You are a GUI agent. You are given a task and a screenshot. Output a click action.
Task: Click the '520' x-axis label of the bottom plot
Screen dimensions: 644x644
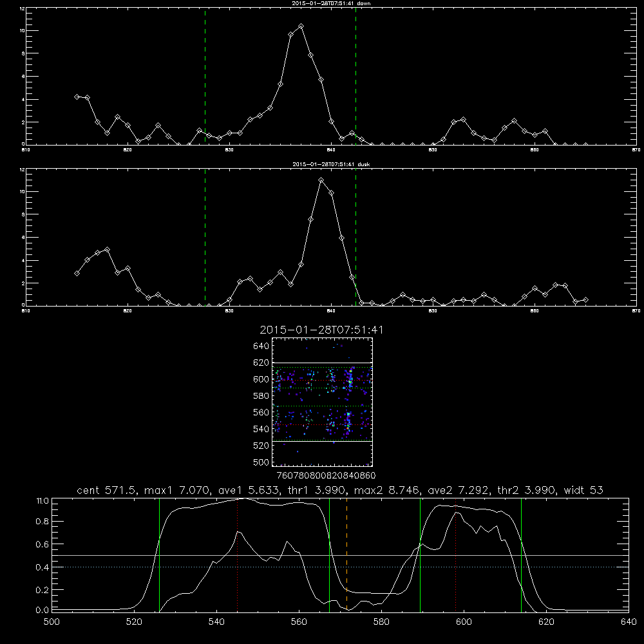pyautogui.click(x=134, y=622)
